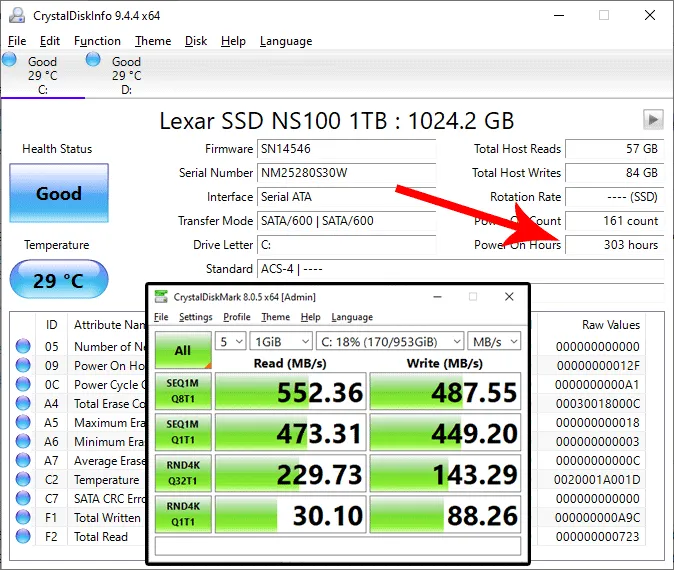Open CrystalDiskInfo Function menu
Image resolution: width=674 pixels, height=570 pixels.
pos(97,41)
